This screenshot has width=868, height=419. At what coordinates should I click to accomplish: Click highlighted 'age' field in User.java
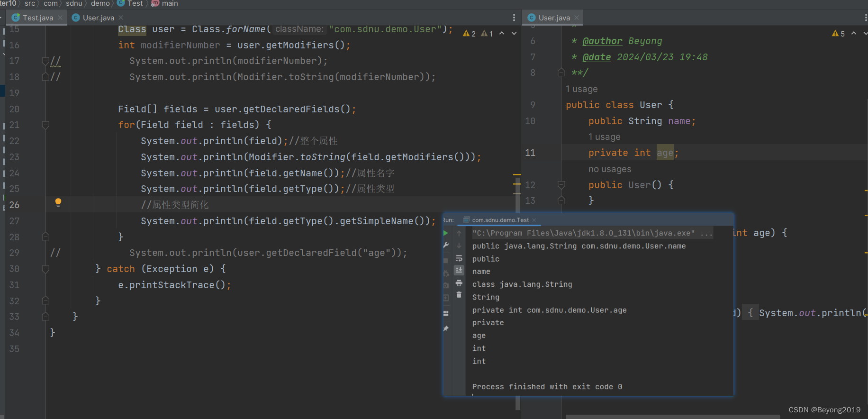pyautogui.click(x=665, y=153)
